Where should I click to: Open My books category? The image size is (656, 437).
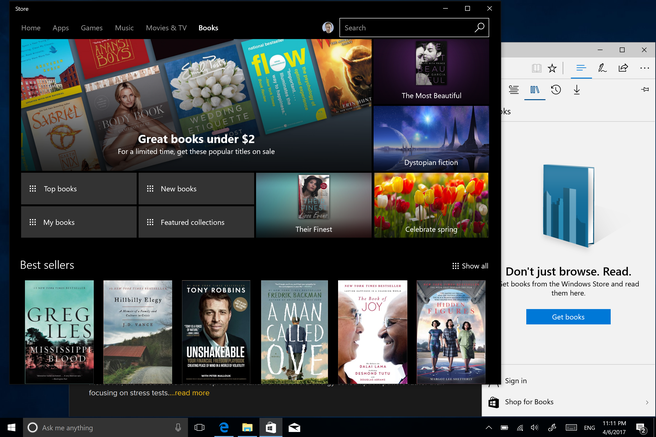[79, 222]
